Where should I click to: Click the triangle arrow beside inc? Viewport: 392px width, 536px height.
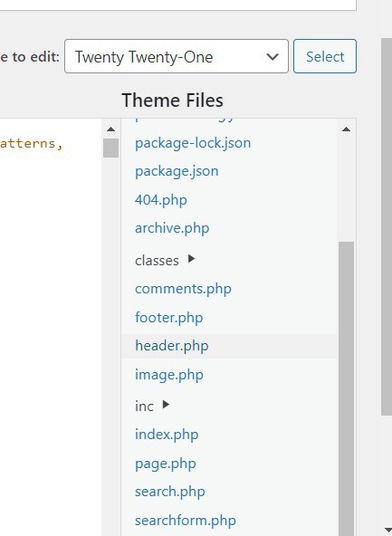pyautogui.click(x=166, y=405)
